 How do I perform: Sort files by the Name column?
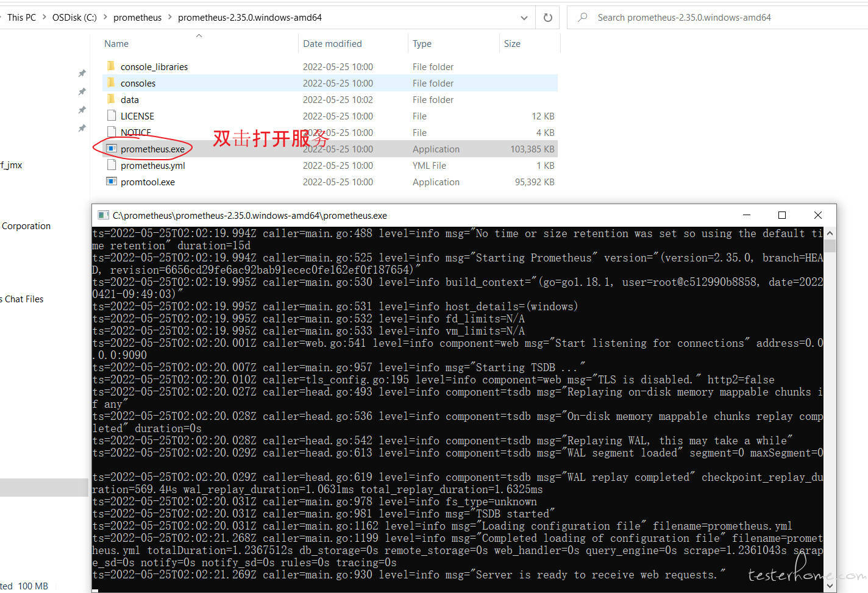click(x=116, y=44)
